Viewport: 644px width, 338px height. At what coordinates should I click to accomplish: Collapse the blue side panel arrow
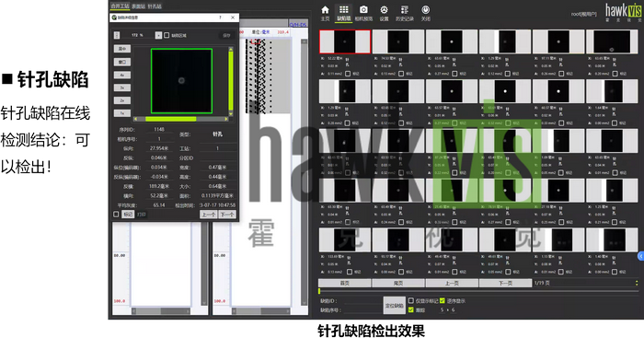click(640, 256)
